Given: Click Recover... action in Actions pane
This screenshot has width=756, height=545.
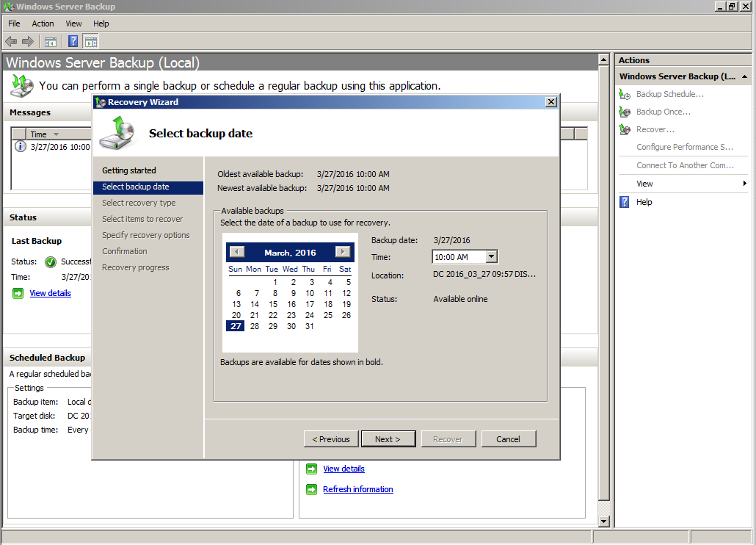Looking at the screenshot, I should point(655,129).
